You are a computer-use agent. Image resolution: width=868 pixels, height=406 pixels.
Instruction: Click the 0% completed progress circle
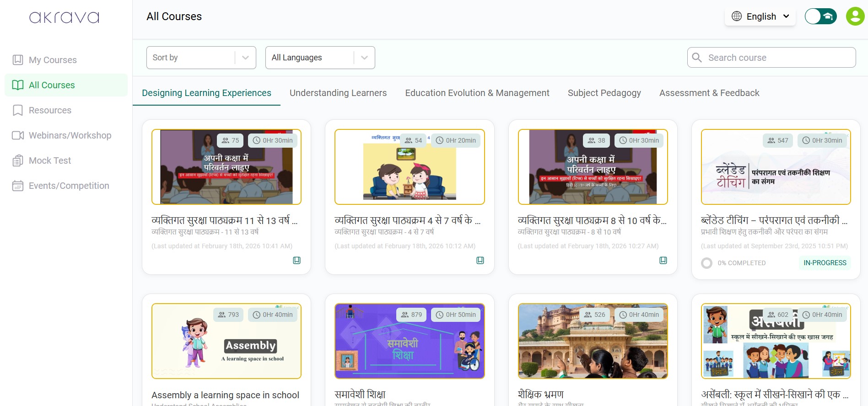coord(706,263)
